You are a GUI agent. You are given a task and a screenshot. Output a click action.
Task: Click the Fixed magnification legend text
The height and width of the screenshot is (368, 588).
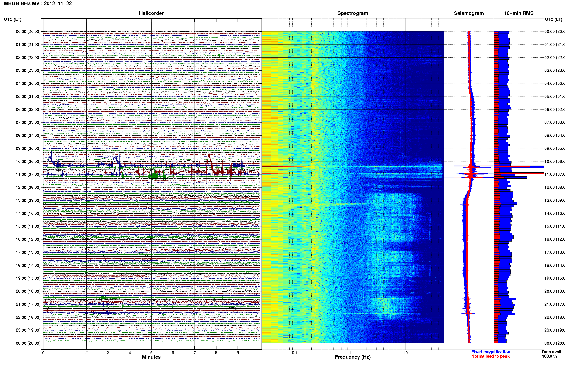(491, 352)
